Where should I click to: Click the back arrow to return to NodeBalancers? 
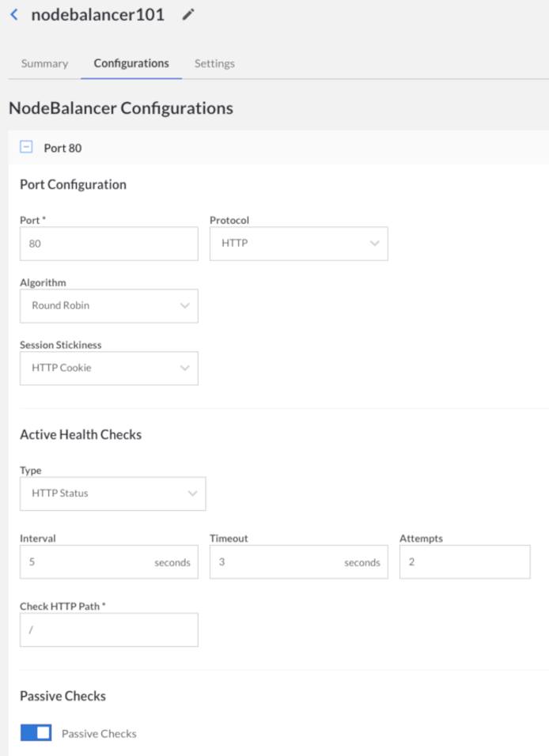tap(15, 16)
